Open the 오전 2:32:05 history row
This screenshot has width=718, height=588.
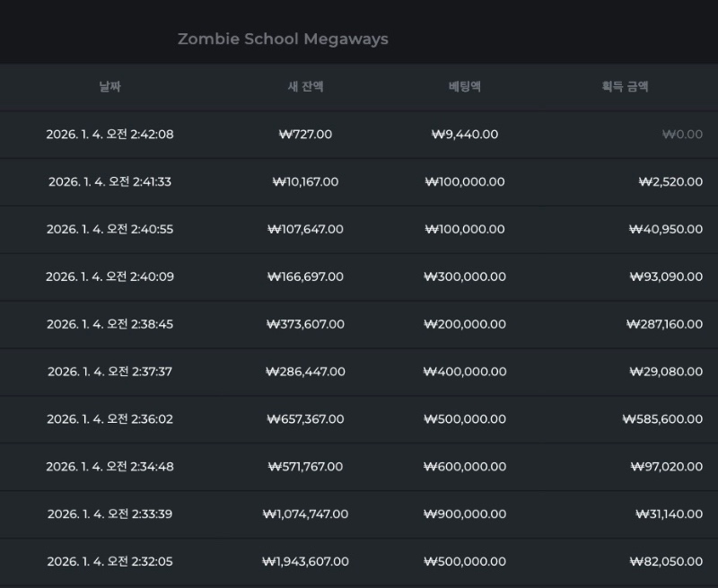(109, 562)
